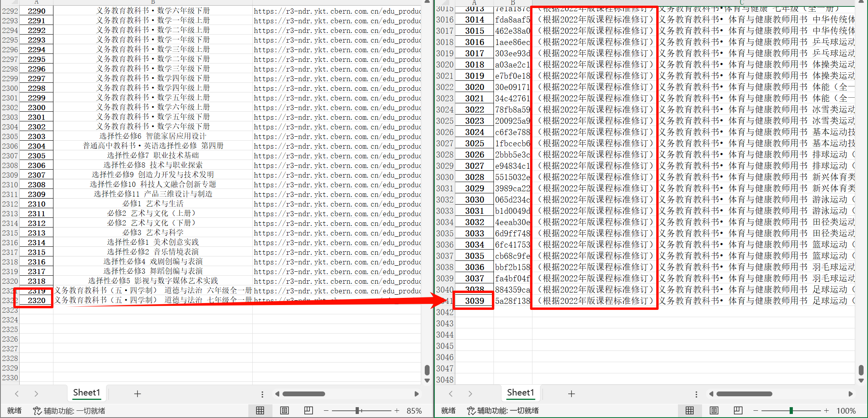
Task: Select cell 5a28f138 in right window
Action: (513, 301)
